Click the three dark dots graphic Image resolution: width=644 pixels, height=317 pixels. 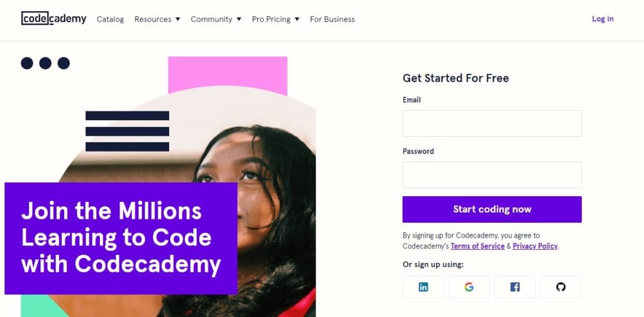[x=45, y=63]
